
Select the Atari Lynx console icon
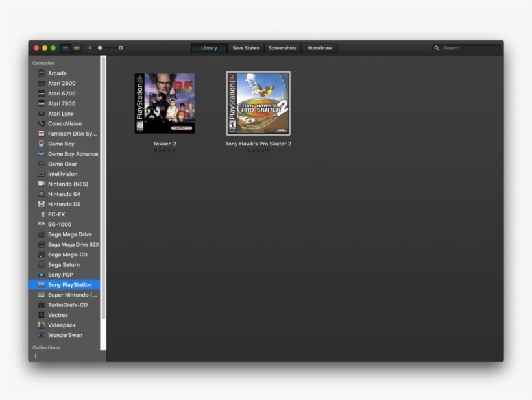point(42,114)
